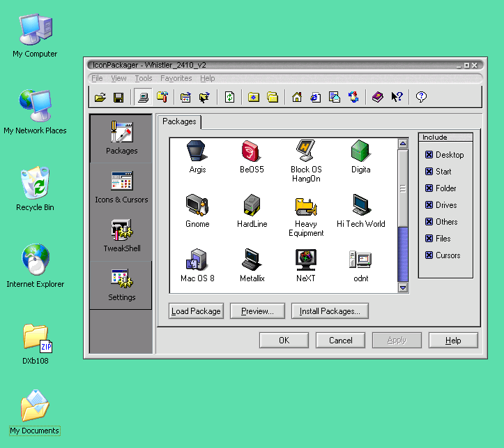The image size is (504, 448).
Task: Click the cursor with question mark icon
Action: pos(397,96)
